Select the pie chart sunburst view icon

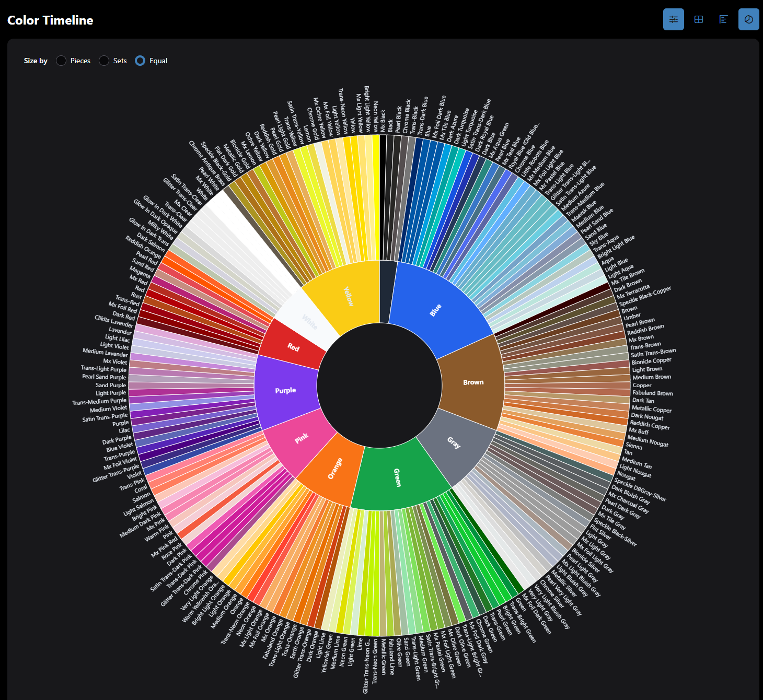[x=749, y=19]
